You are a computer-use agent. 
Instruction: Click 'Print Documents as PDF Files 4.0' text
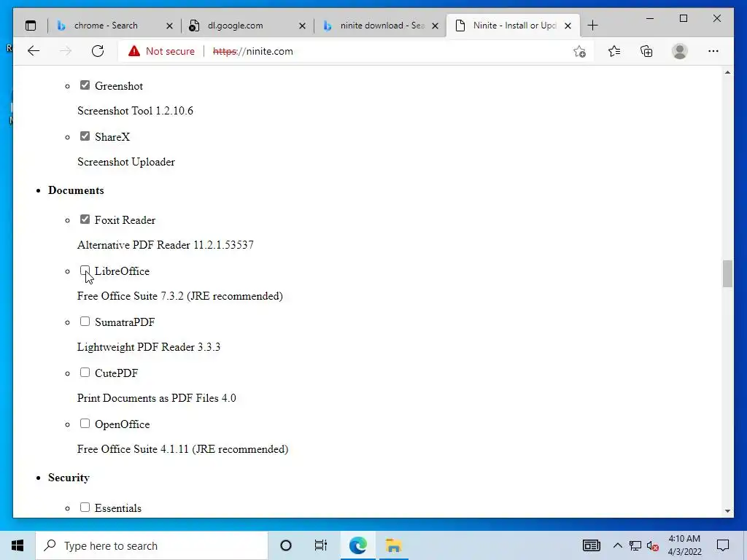pos(157,398)
